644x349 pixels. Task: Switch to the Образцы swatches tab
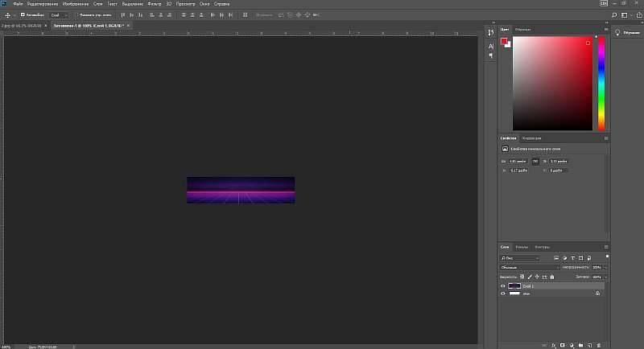click(x=523, y=29)
